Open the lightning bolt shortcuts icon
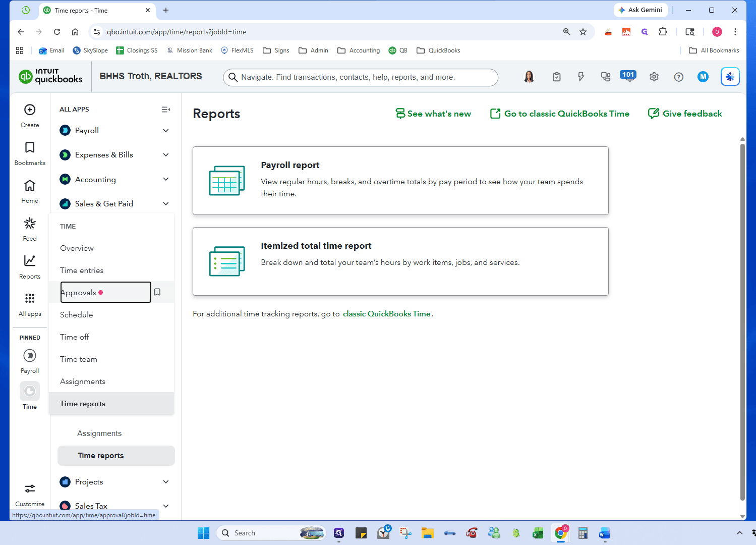The image size is (756, 545). click(x=581, y=77)
